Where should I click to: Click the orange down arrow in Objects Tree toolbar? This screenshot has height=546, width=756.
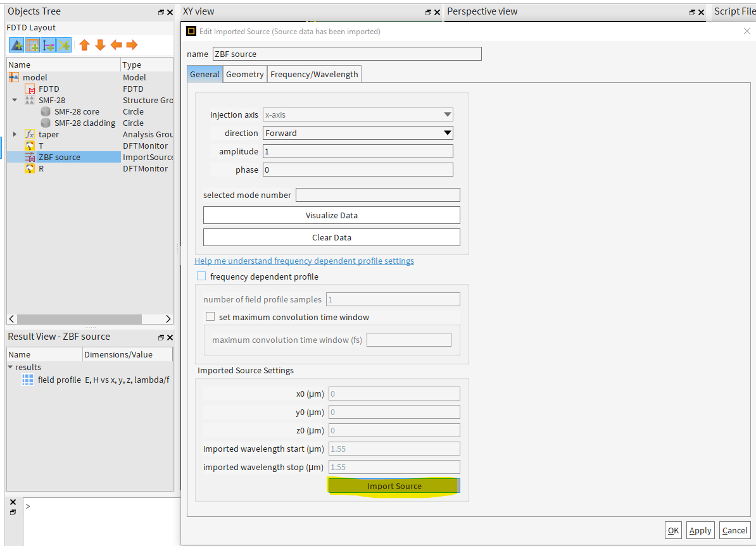click(99, 45)
